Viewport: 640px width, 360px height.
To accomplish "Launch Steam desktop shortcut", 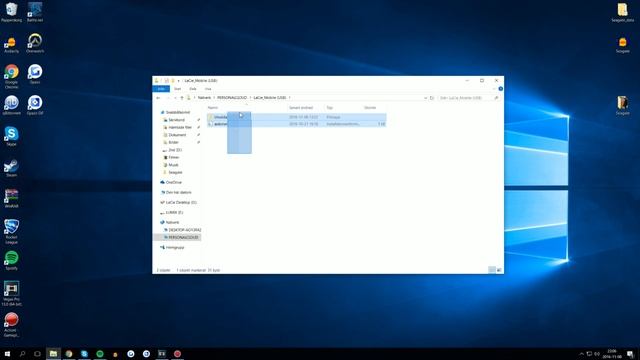I will click(x=11, y=168).
